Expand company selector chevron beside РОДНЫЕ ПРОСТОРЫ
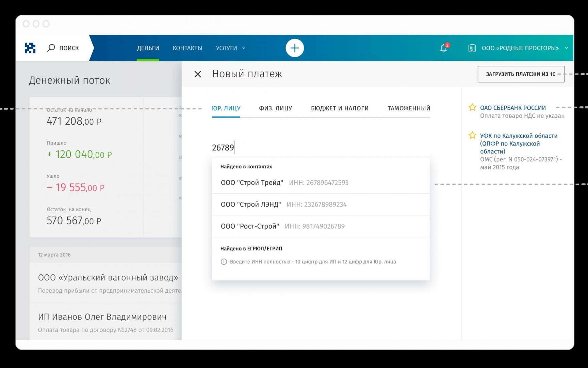The image size is (588, 368). tap(566, 48)
